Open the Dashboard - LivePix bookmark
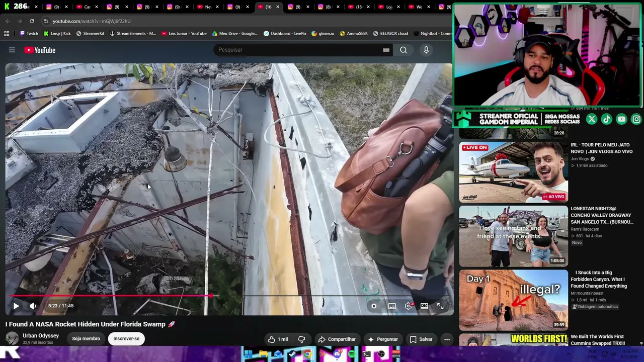 click(x=285, y=34)
